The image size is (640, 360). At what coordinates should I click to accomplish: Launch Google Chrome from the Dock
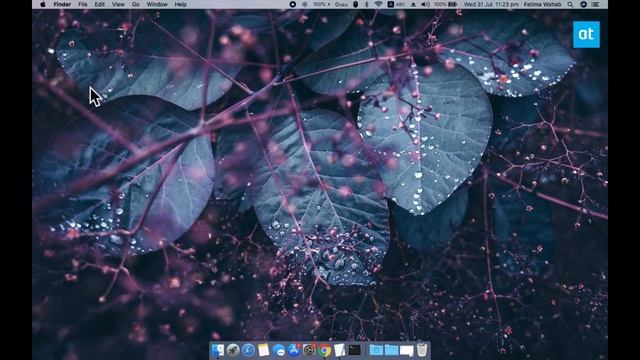[324, 350]
